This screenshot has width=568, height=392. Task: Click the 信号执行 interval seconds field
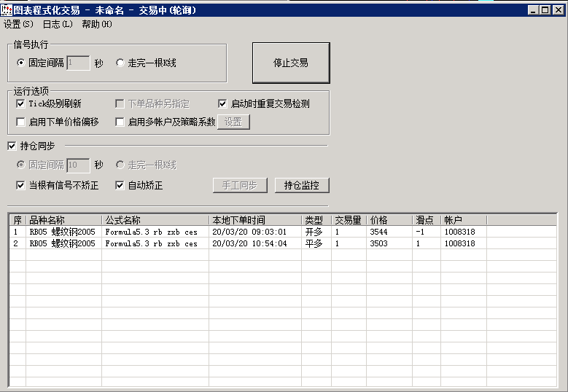point(78,63)
